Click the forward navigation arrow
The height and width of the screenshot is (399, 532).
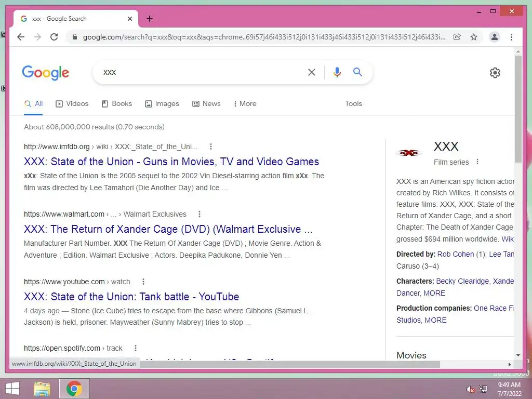(x=37, y=37)
